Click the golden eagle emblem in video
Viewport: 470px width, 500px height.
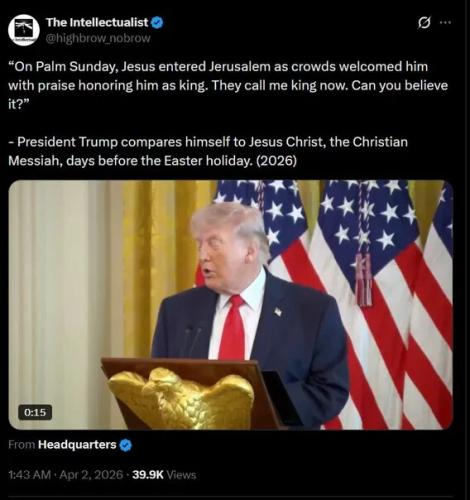pos(181,398)
